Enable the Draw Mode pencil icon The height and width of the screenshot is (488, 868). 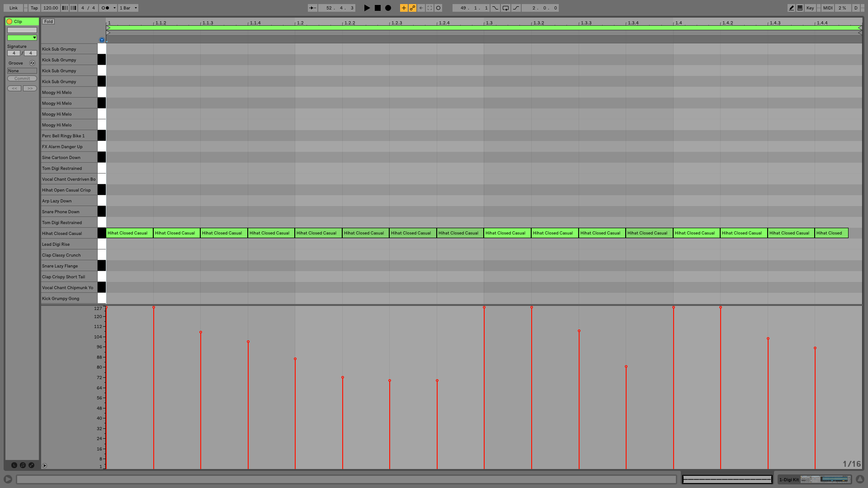[x=791, y=8]
